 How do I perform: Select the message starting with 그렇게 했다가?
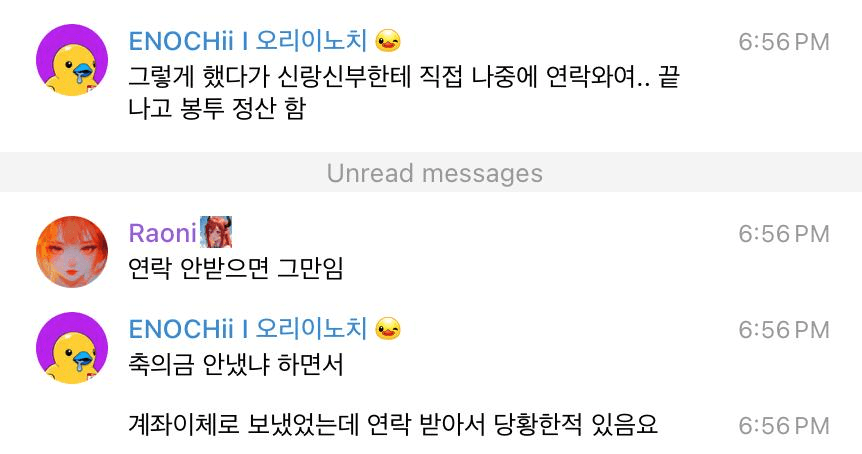pyautogui.click(x=404, y=92)
